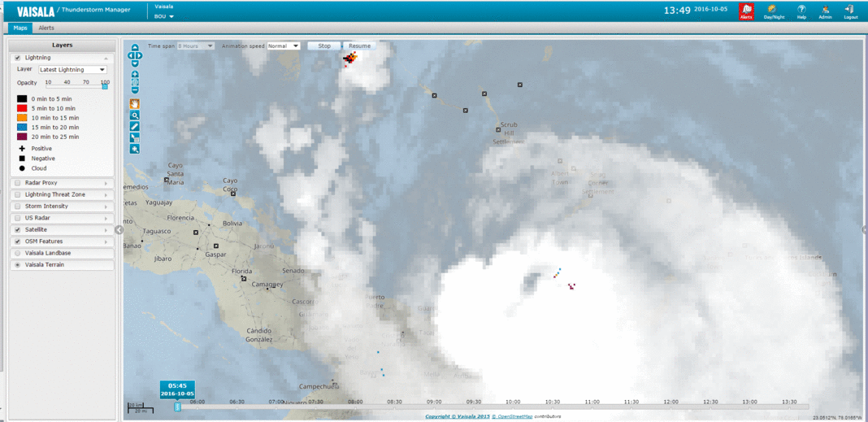Enable the Radar Proxy layer checkbox

tap(18, 183)
